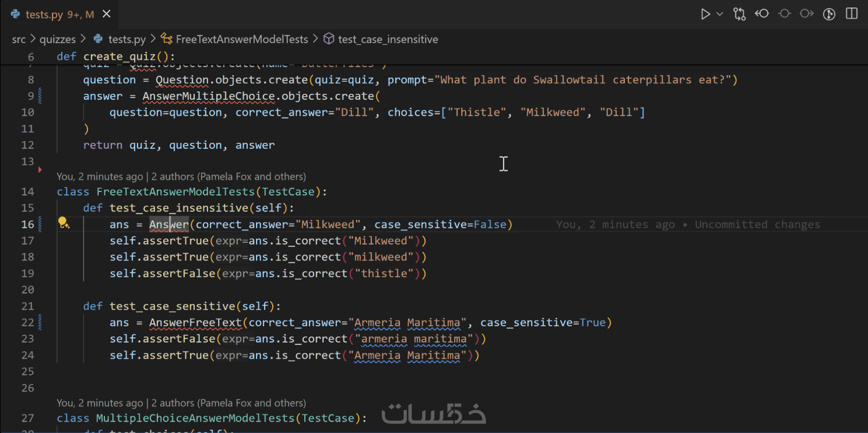The width and height of the screenshot is (868, 433).
Task: Open '2 authors' lens above MultipleChoiceAnswerModelTests
Action: coord(229,403)
